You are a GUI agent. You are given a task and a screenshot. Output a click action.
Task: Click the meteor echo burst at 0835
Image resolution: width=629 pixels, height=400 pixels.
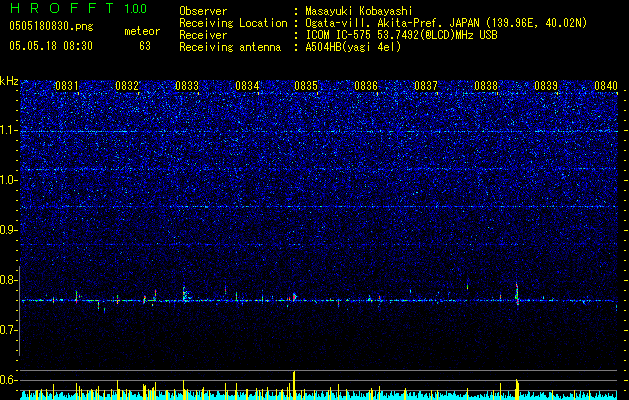point(294,297)
